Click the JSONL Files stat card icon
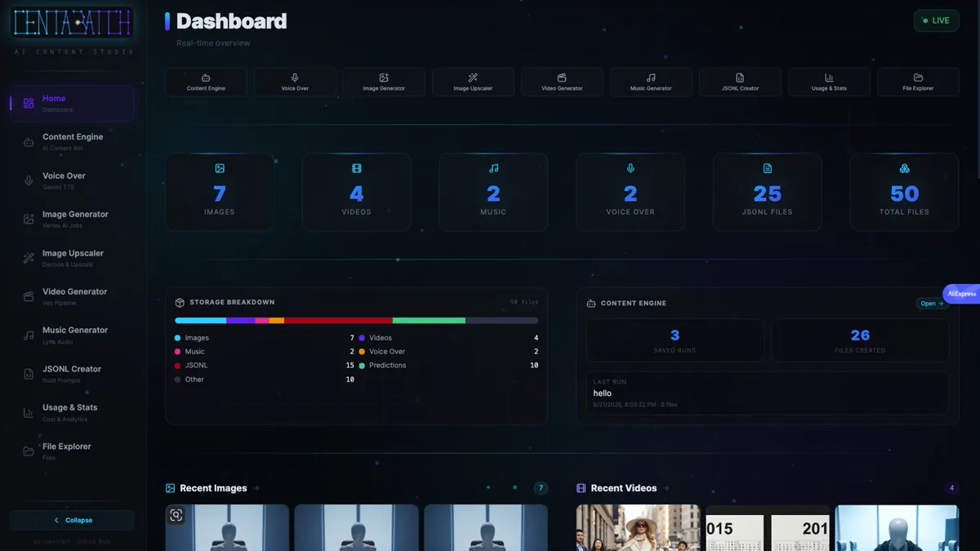The width and height of the screenshot is (980, 551). (768, 168)
